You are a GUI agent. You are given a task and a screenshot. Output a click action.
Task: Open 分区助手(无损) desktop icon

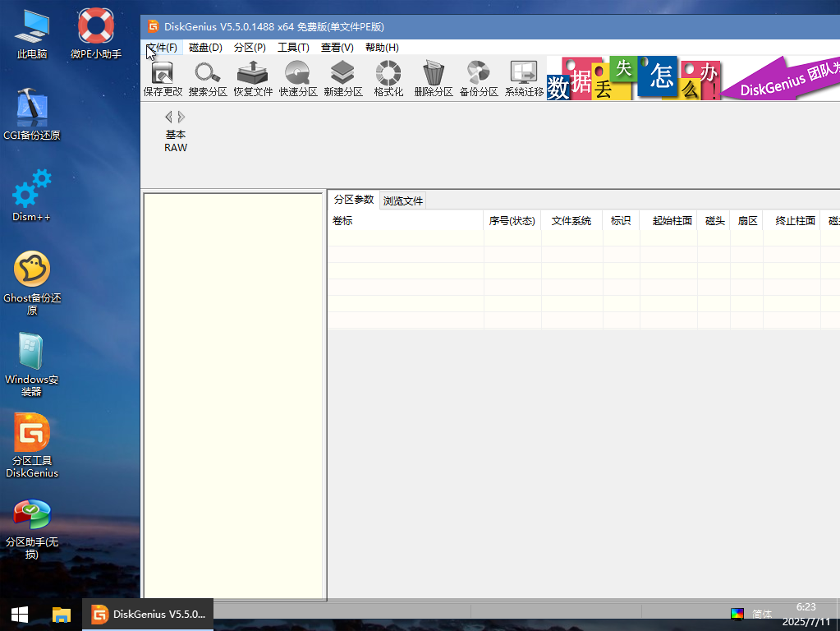coord(32,530)
